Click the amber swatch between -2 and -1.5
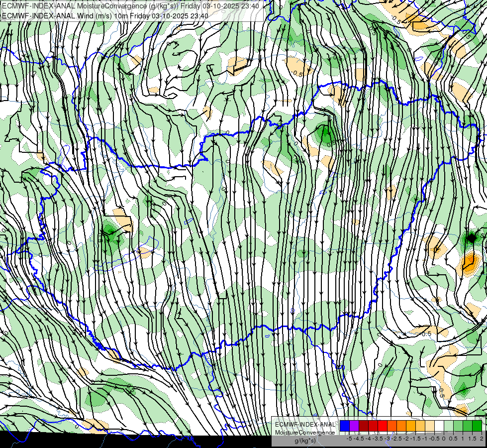The image size is (487, 448). tap(411, 426)
